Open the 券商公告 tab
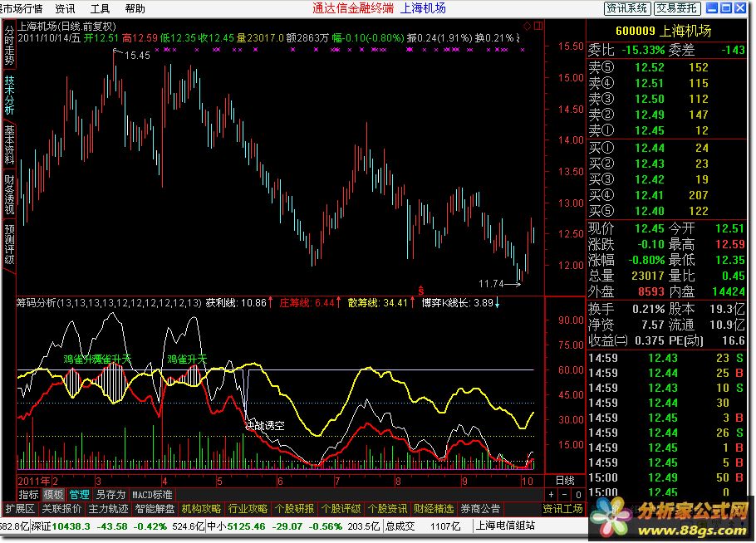 (x=480, y=509)
